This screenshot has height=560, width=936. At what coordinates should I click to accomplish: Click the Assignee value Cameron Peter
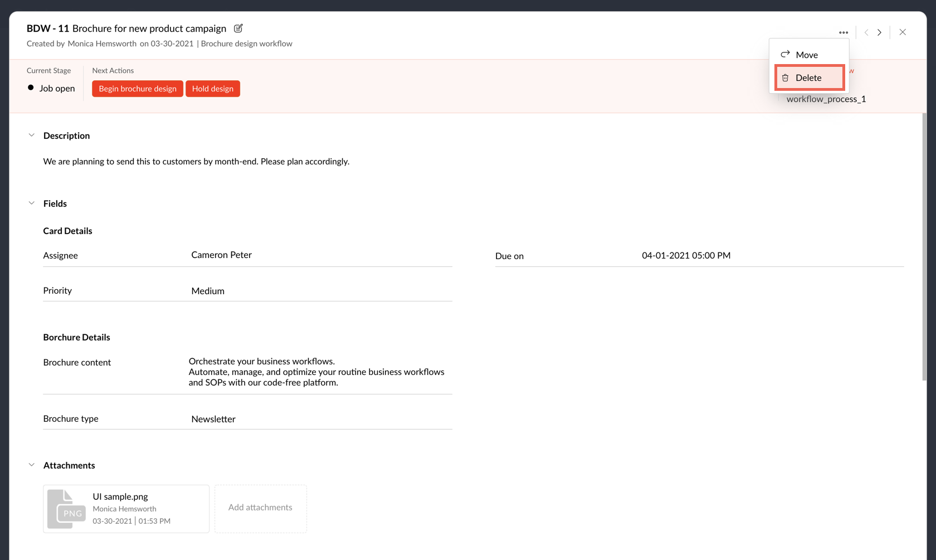[x=221, y=255]
